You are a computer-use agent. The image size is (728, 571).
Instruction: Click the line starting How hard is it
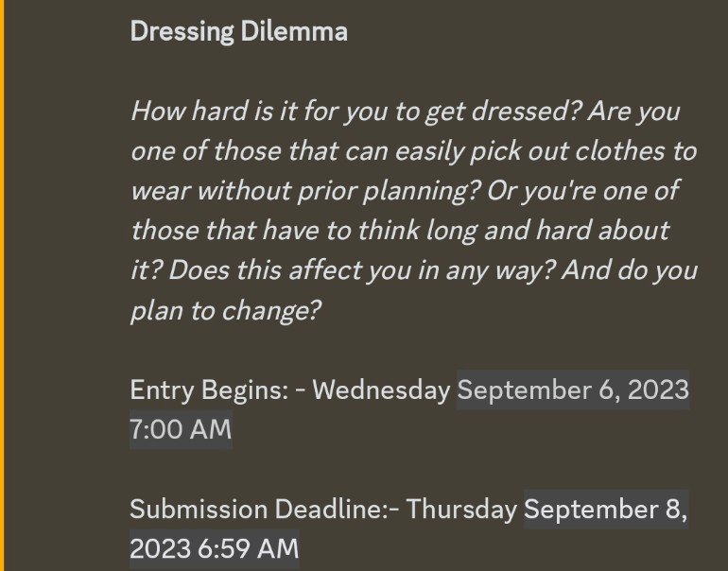[406, 112]
